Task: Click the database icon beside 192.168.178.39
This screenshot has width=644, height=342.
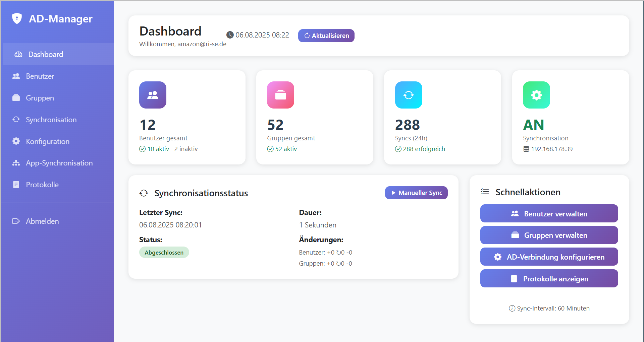Action: [x=526, y=149]
